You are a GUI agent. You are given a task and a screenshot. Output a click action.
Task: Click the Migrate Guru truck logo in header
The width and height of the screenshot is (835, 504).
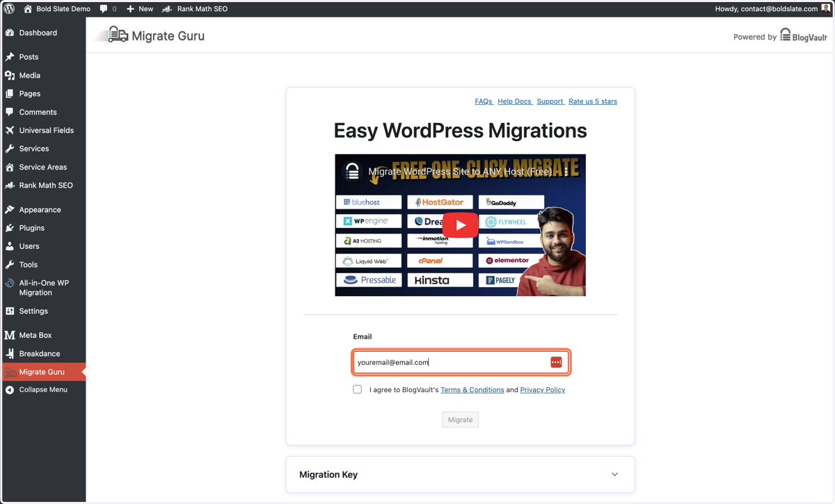(x=112, y=35)
